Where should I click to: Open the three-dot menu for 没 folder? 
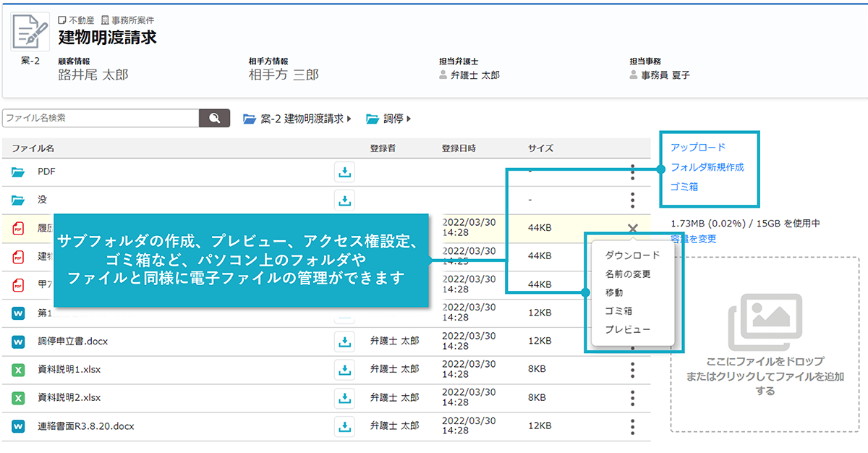point(633,200)
